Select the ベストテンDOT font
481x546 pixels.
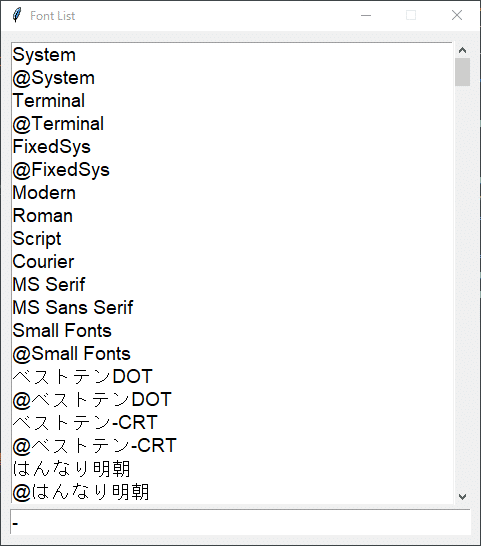[232, 376]
